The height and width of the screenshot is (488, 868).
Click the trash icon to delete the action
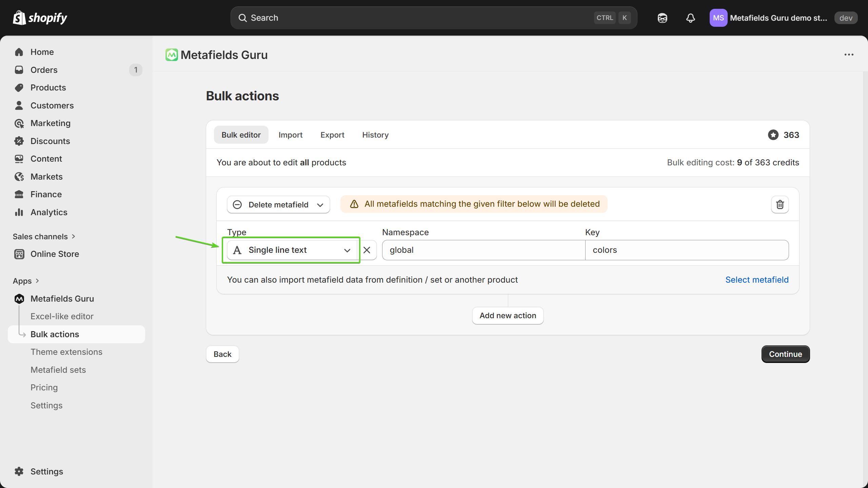point(780,204)
